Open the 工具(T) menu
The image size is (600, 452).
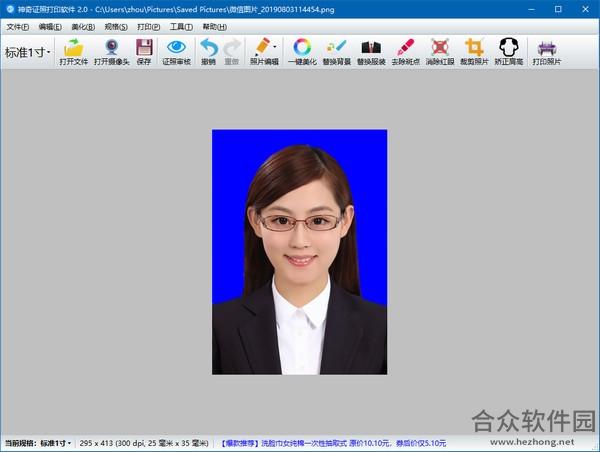coord(181,27)
